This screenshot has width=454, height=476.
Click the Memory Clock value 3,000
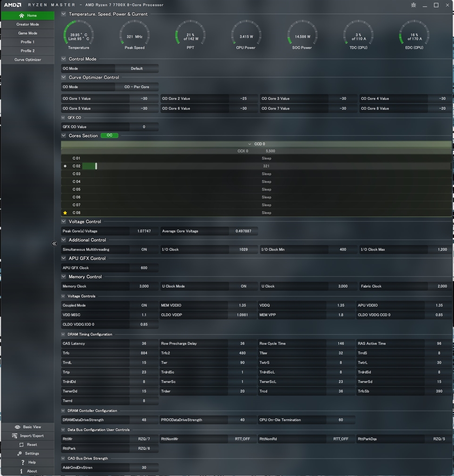pos(144,286)
